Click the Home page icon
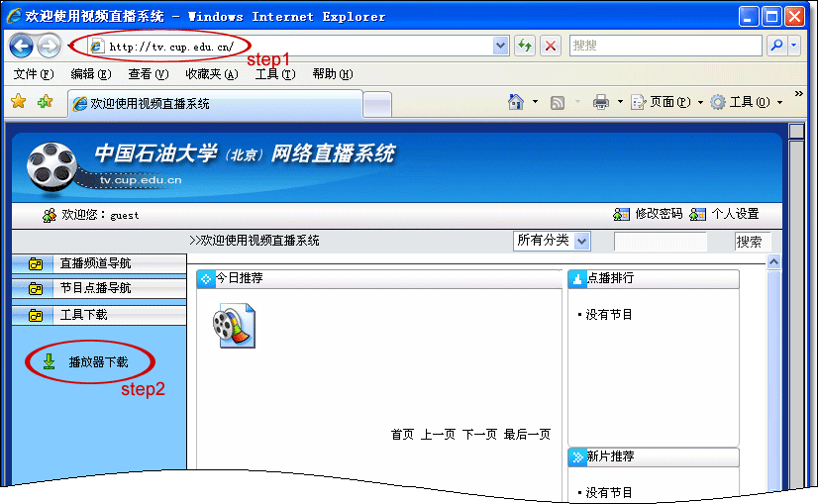Screen dimensions: 818x504 pos(515,102)
